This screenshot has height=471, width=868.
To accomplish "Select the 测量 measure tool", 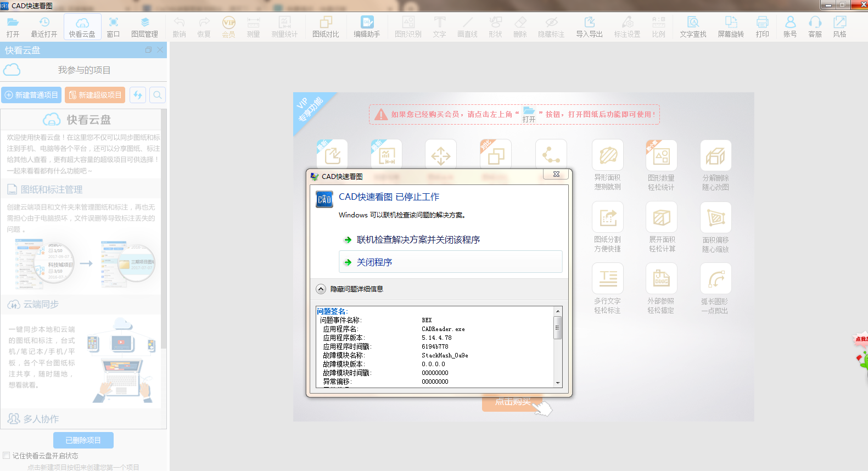I will [253, 27].
